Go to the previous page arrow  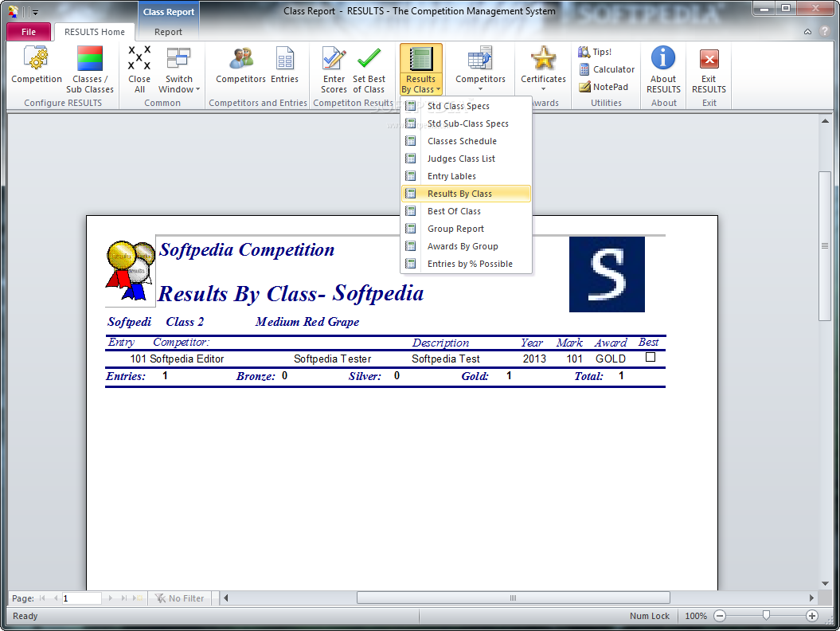[x=55, y=598]
